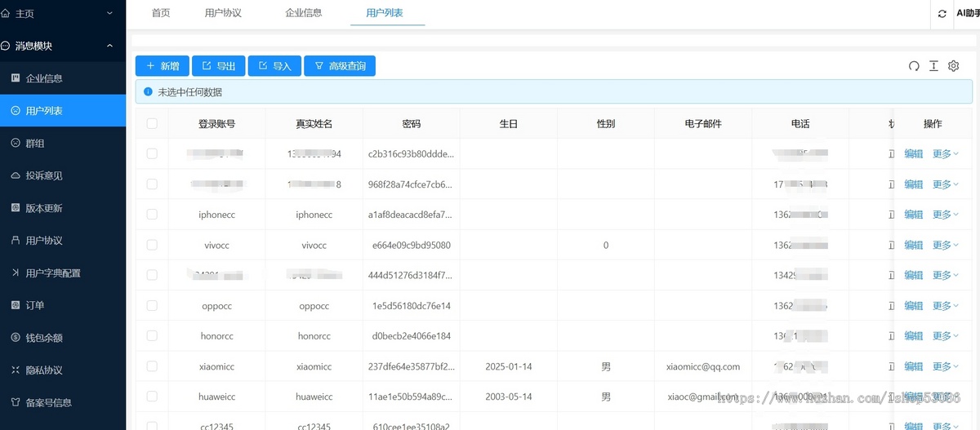The height and width of the screenshot is (430, 980).
Task: Click the 版本更新 sidebar icon
Action: click(x=16, y=208)
